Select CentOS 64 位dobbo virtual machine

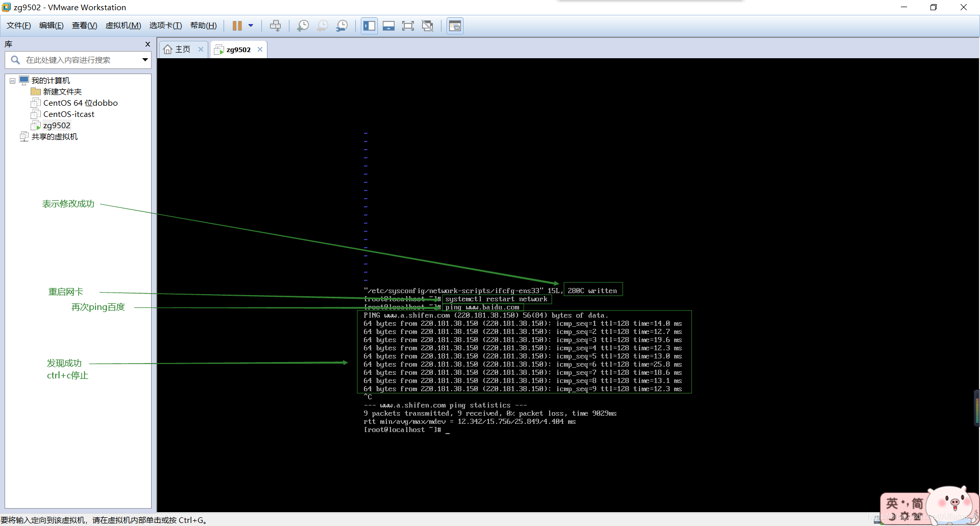point(80,103)
